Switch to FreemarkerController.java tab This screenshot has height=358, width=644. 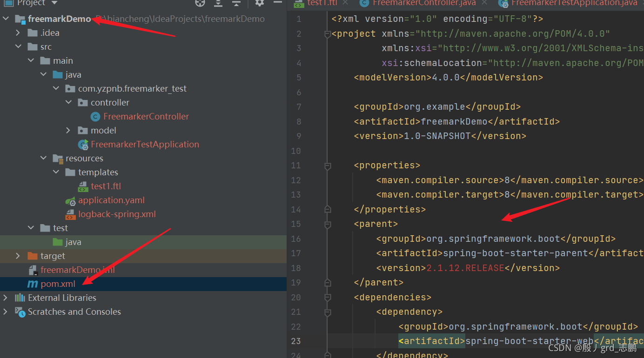[424, 3]
